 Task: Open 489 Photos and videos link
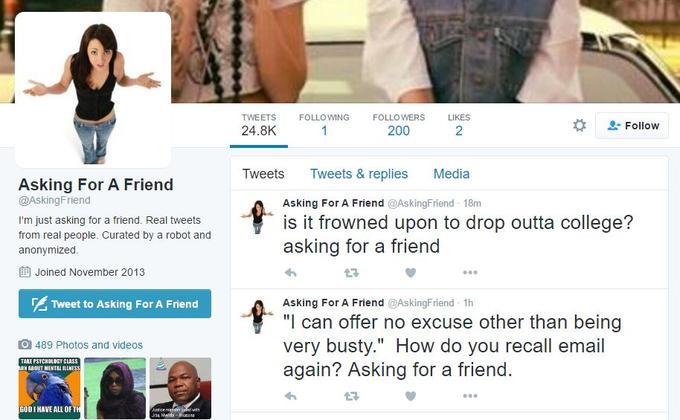coord(89,345)
